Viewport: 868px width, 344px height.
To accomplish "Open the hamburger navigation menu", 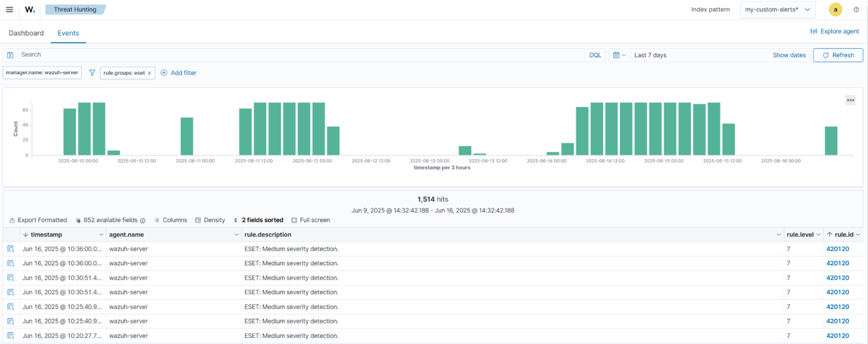I will (x=9, y=10).
